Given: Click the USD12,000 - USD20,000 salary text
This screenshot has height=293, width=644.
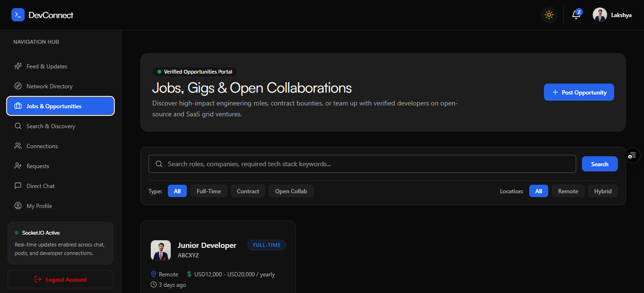Looking at the screenshot, I should [234, 274].
